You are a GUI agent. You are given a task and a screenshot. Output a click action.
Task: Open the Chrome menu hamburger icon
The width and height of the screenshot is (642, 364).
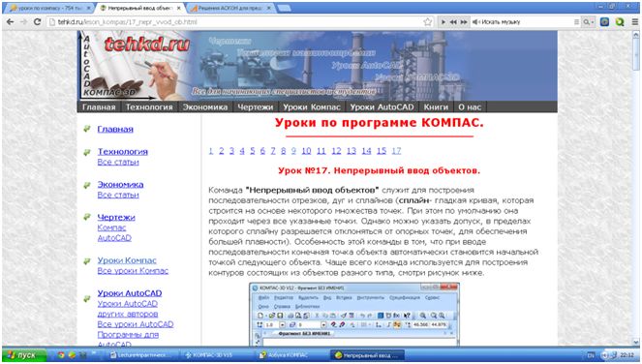[634, 22]
